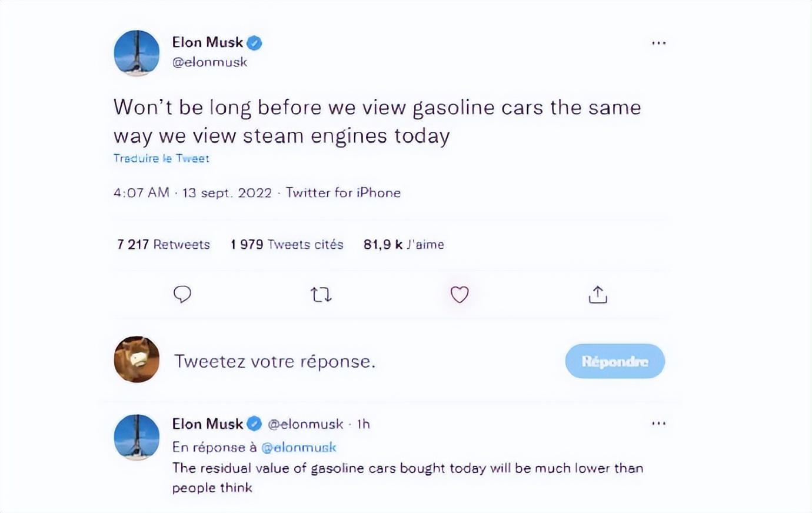Open more options on main tweet

click(x=658, y=43)
